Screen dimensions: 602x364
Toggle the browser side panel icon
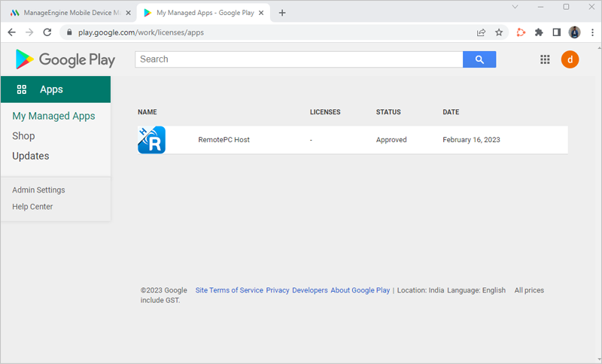coord(557,32)
